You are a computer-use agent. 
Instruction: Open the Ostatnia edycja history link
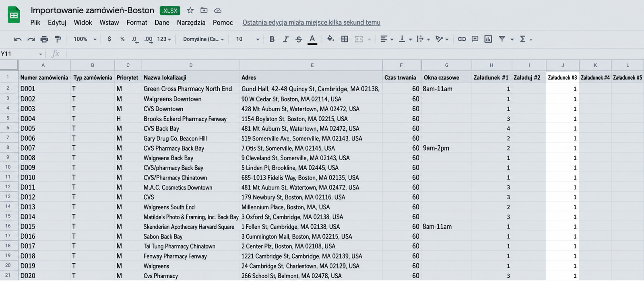[x=312, y=23]
